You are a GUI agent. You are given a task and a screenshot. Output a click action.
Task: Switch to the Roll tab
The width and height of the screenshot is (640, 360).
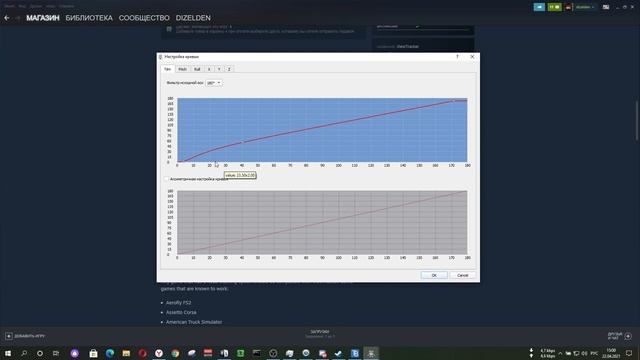click(x=197, y=69)
